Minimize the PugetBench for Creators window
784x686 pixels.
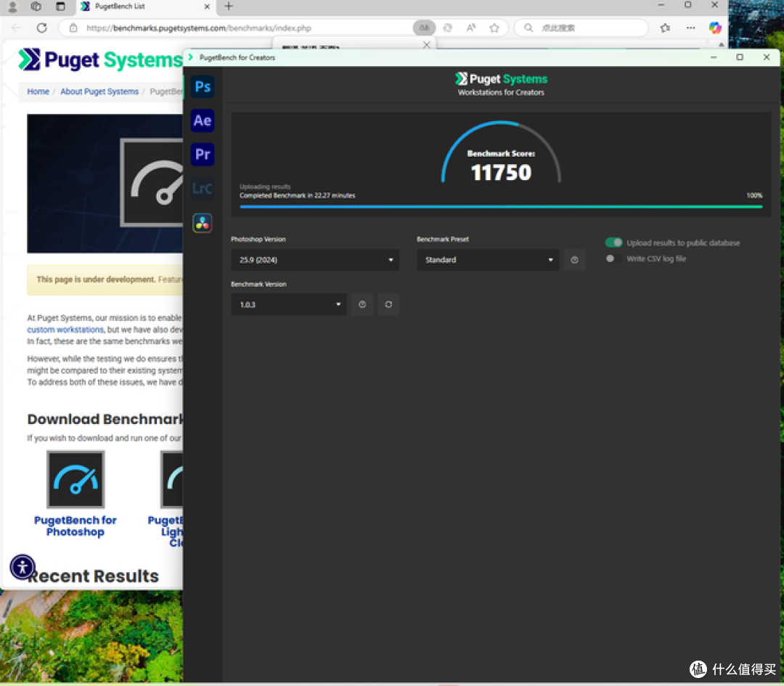pos(714,57)
